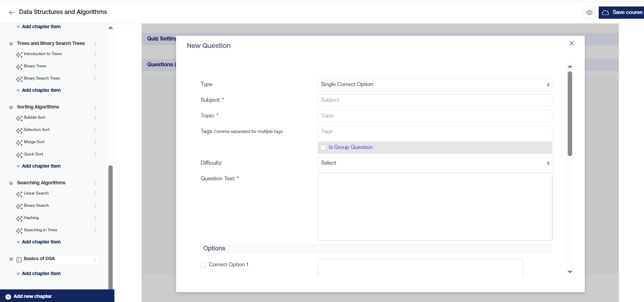
Task: Check the Correct Option 1 checkbox
Action: [203, 265]
